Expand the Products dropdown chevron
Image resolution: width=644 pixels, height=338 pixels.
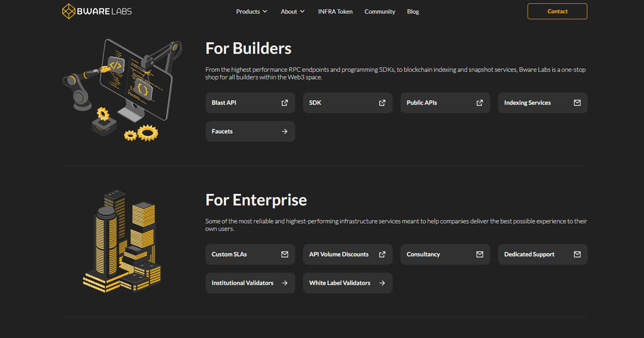(x=265, y=11)
